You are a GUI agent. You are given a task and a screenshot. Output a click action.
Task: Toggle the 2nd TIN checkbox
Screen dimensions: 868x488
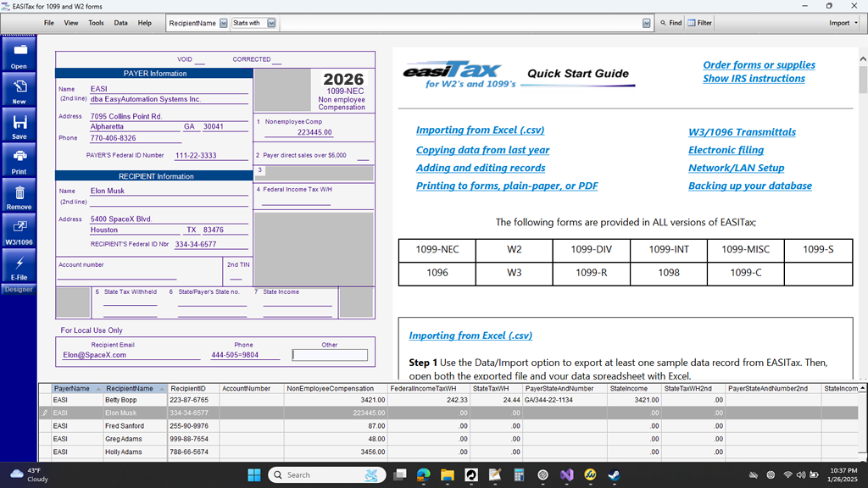click(236, 275)
